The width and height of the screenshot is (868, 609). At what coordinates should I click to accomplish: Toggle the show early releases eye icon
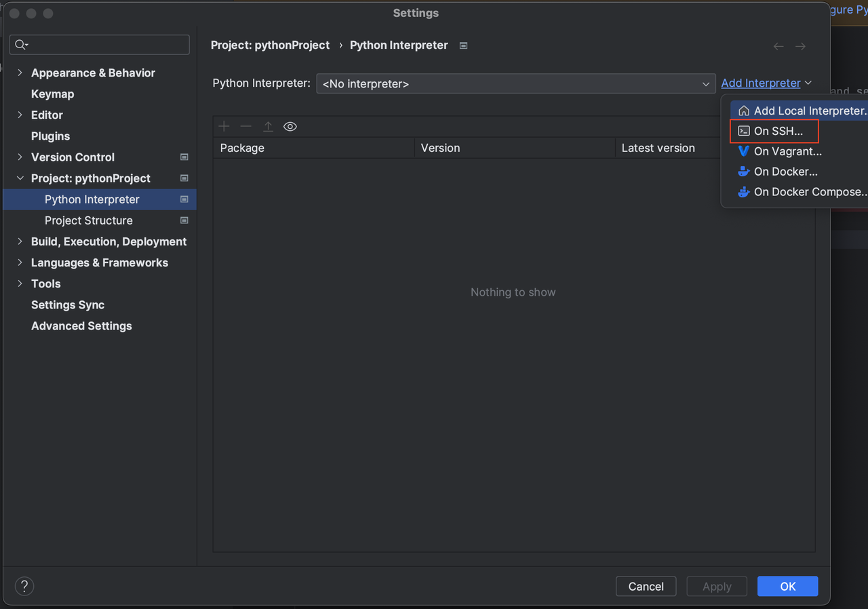coord(290,127)
